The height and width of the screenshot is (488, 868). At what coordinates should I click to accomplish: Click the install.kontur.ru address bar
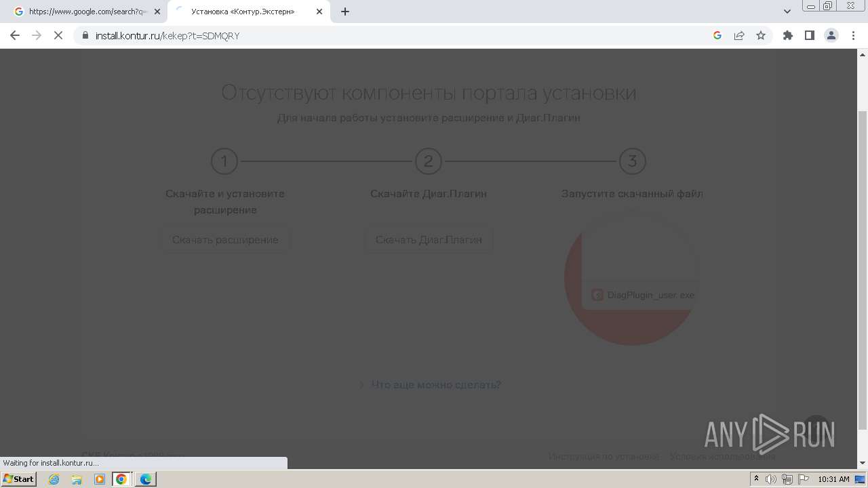[400, 35]
